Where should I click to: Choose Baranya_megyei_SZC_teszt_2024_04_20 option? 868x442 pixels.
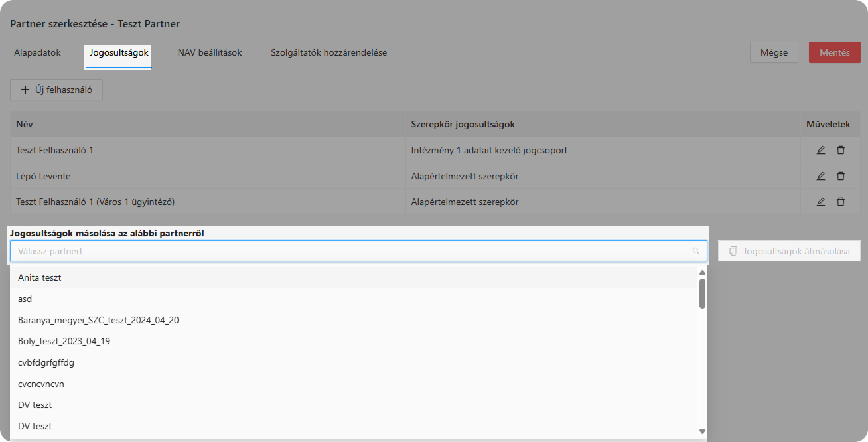click(x=98, y=320)
